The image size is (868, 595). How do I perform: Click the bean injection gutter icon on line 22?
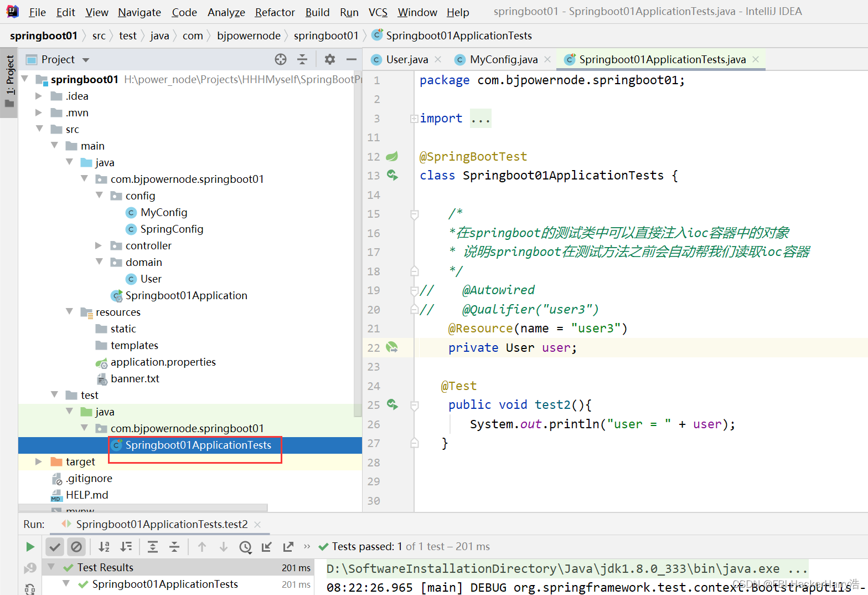pyautogui.click(x=392, y=347)
